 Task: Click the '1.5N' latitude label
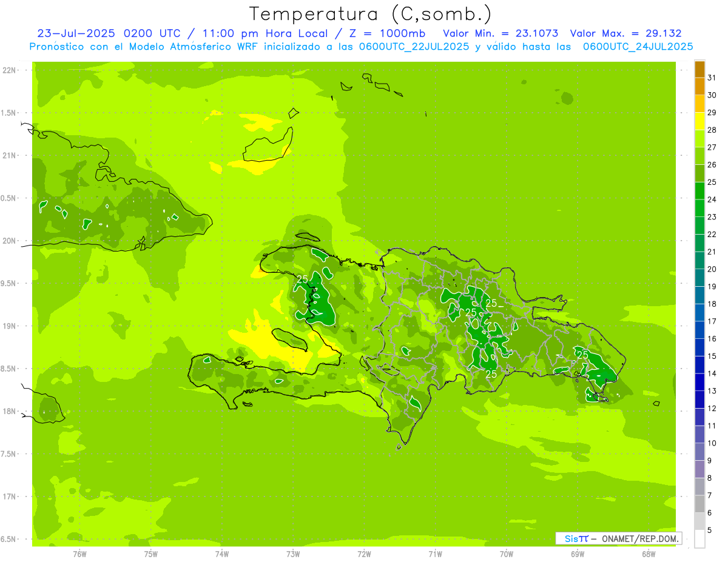coord(8,113)
